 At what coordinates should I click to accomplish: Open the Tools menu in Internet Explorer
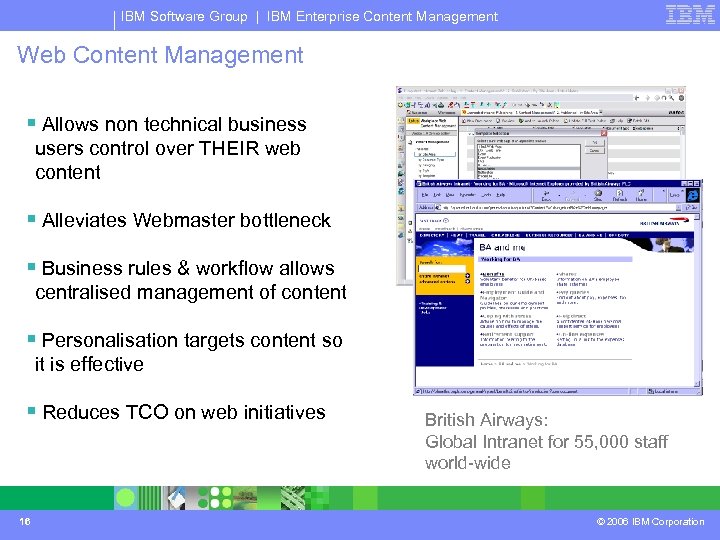pyautogui.click(x=486, y=195)
